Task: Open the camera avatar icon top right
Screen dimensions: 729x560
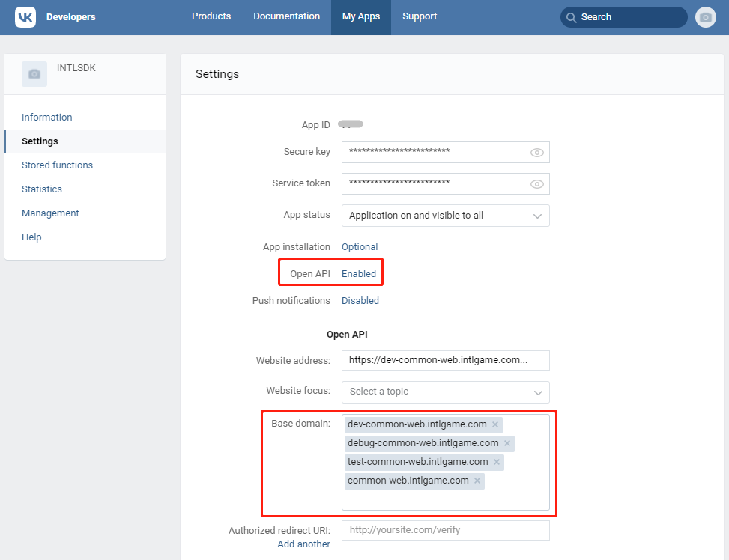Action: 705,17
